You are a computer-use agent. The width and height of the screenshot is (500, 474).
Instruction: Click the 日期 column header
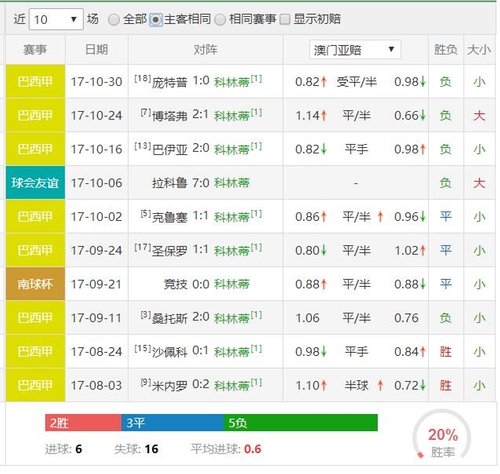[x=96, y=50]
